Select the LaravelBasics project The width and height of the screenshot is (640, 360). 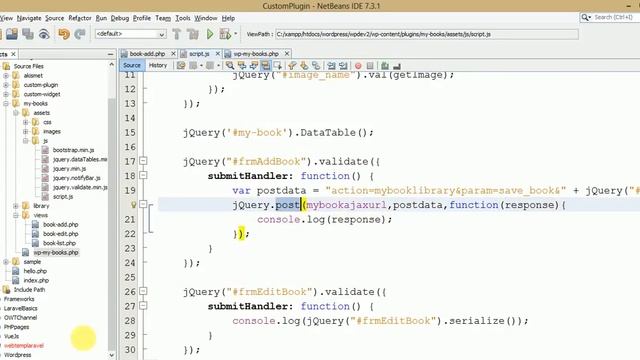point(20,309)
